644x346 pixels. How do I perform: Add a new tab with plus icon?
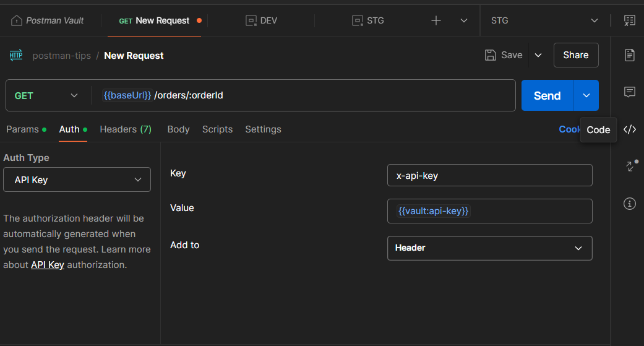coord(436,20)
